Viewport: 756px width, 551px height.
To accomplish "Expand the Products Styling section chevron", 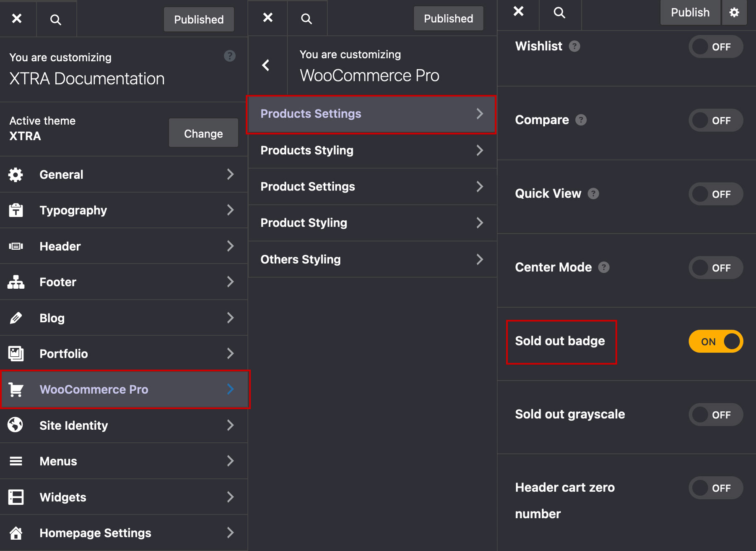I will (480, 150).
